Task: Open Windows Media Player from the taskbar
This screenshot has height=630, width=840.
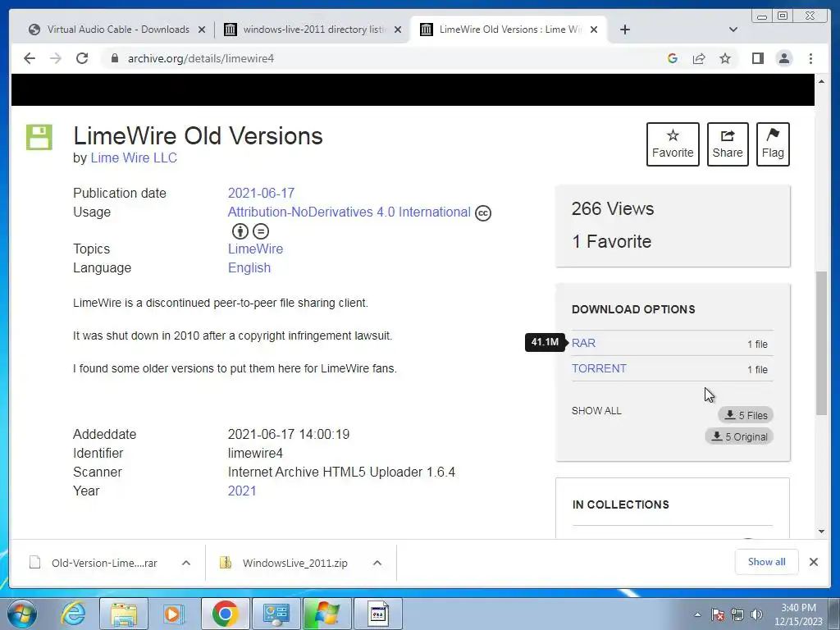Action: 172,614
